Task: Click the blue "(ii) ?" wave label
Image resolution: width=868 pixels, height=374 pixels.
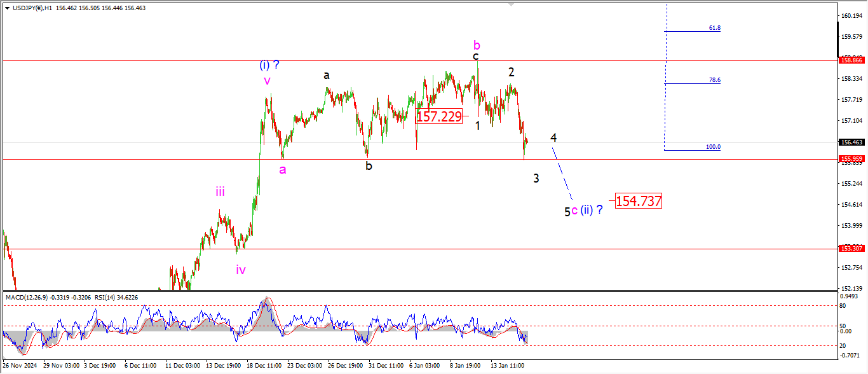Action: [x=591, y=209]
